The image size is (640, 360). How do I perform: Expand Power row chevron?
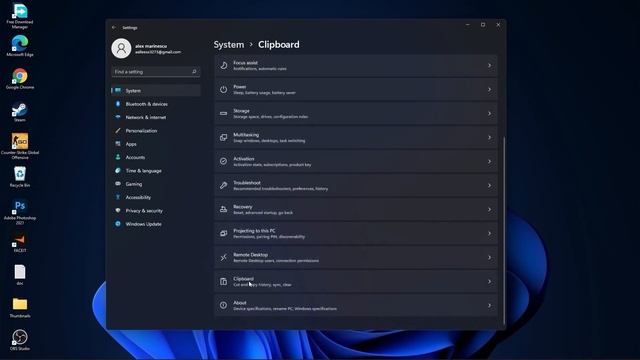pos(489,89)
